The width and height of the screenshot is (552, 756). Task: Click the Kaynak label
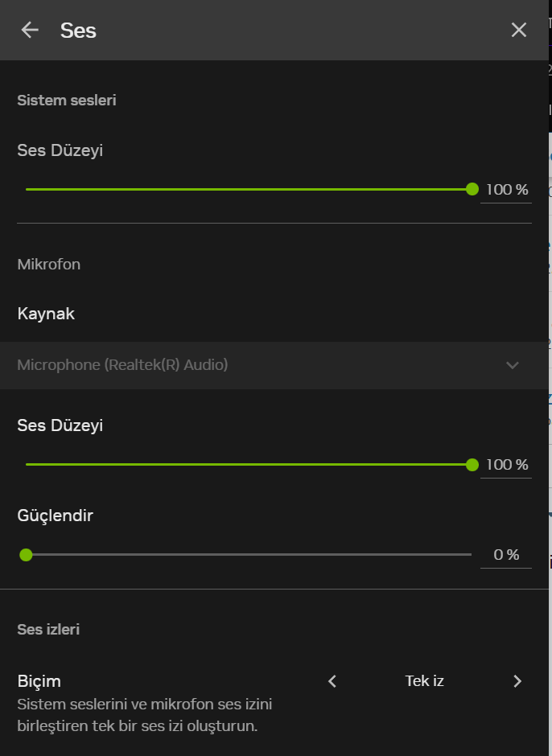click(x=46, y=314)
